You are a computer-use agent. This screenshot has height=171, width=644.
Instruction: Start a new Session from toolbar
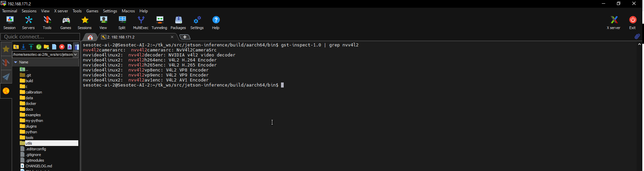[9, 23]
